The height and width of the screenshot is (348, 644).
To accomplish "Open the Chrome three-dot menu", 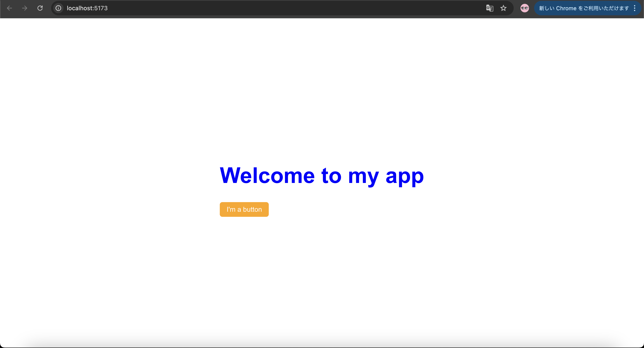I will point(634,8).
